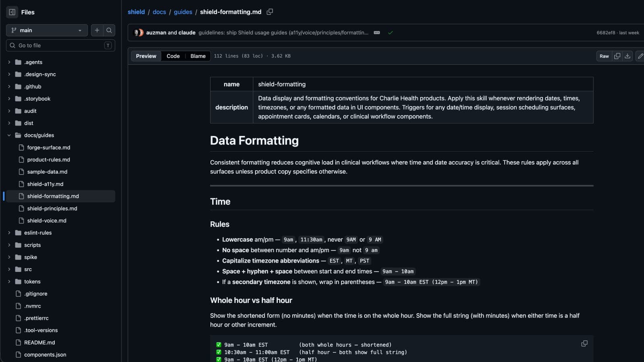The width and height of the screenshot is (644, 362).
Task: Open shield-voice.md in the file tree
Action: [47, 220]
